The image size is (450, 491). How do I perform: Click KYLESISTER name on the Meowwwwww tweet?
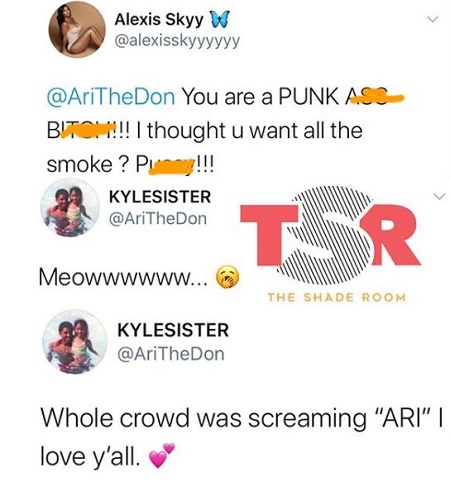pos(160,197)
